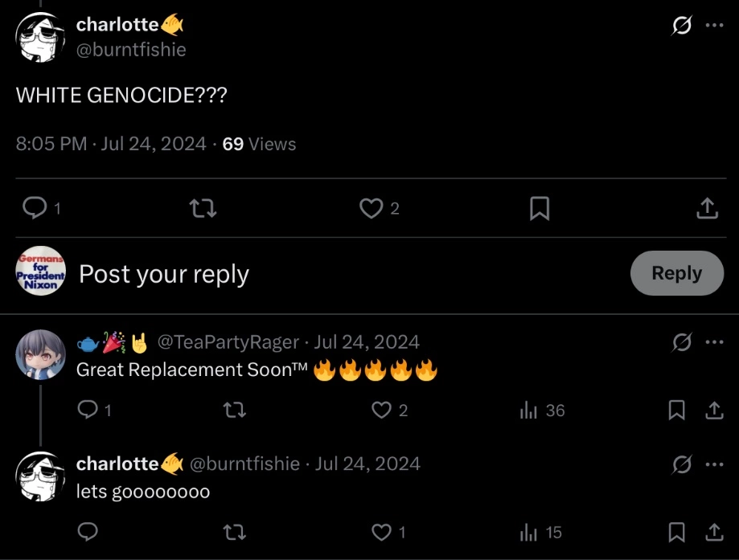Click the Reply button
The width and height of the screenshot is (739, 560).
point(676,273)
